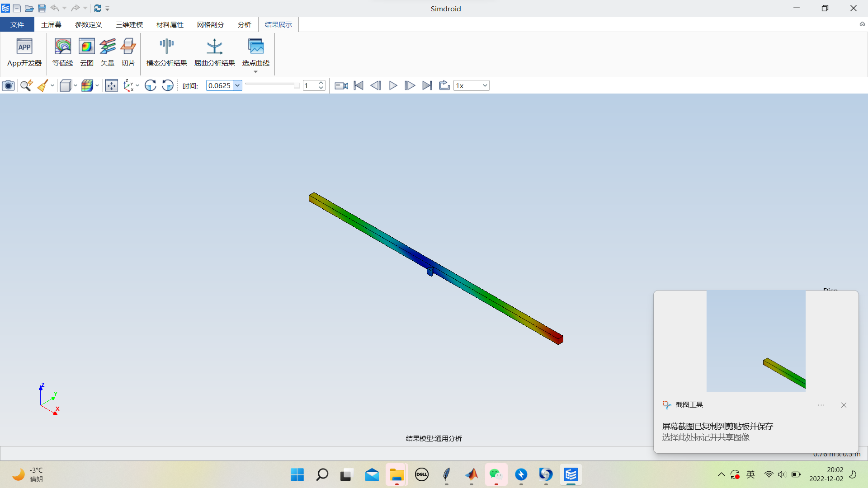Click the play forward playback button
Viewport: 868px width, 488px height.
(x=393, y=85)
